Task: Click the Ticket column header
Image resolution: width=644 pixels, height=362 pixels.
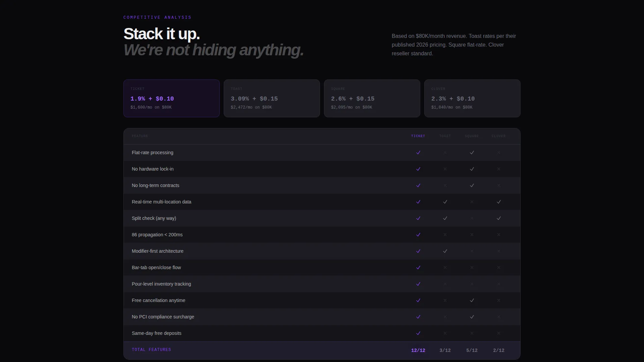Action: click(x=418, y=136)
